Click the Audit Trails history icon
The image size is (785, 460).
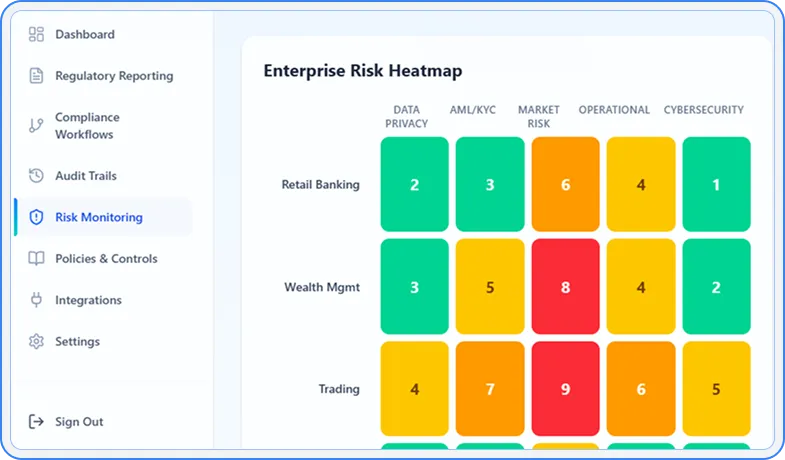[37, 176]
